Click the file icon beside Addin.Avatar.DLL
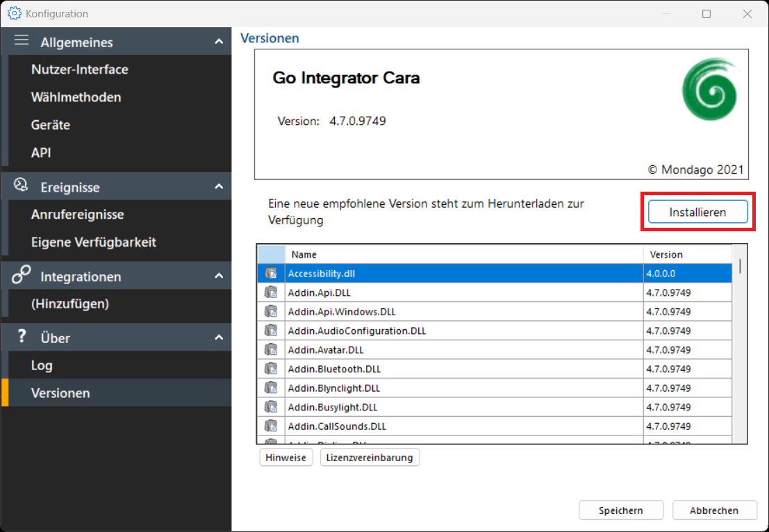The height and width of the screenshot is (532, 769). point(271,349)
